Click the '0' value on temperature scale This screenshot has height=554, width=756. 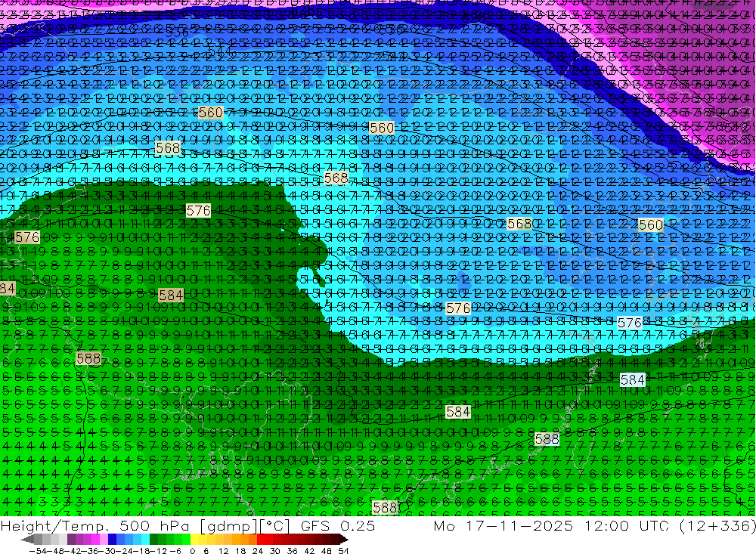(192, 551)
